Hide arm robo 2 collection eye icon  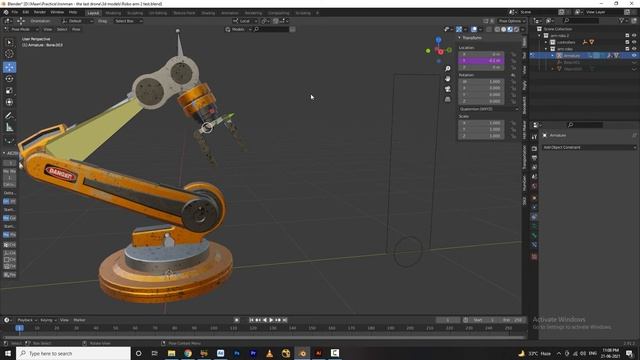[x=634, y=36]
